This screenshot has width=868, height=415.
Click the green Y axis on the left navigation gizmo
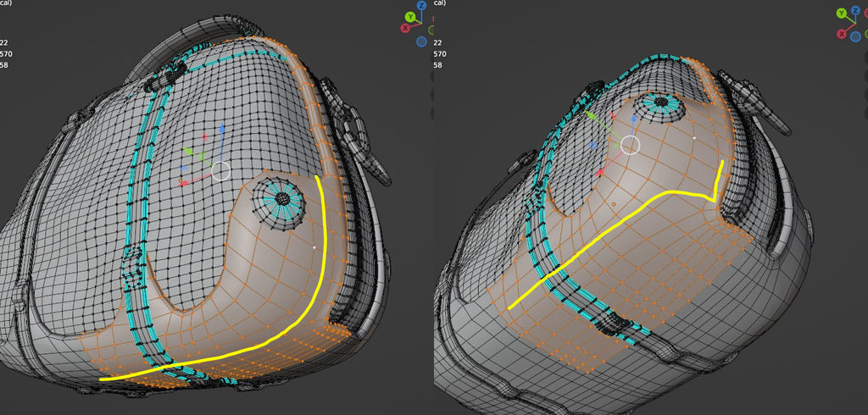tap(410, 15)
